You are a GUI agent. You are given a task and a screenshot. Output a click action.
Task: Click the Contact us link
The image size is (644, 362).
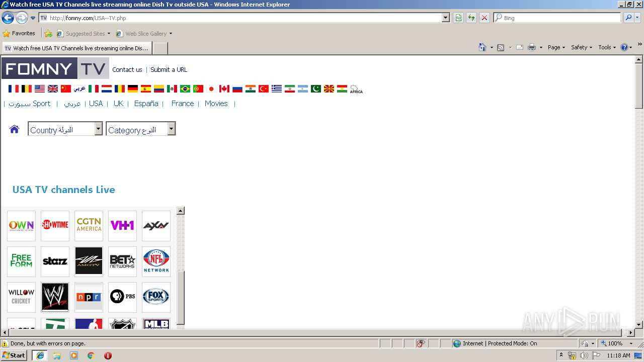(x=127, y=69)
